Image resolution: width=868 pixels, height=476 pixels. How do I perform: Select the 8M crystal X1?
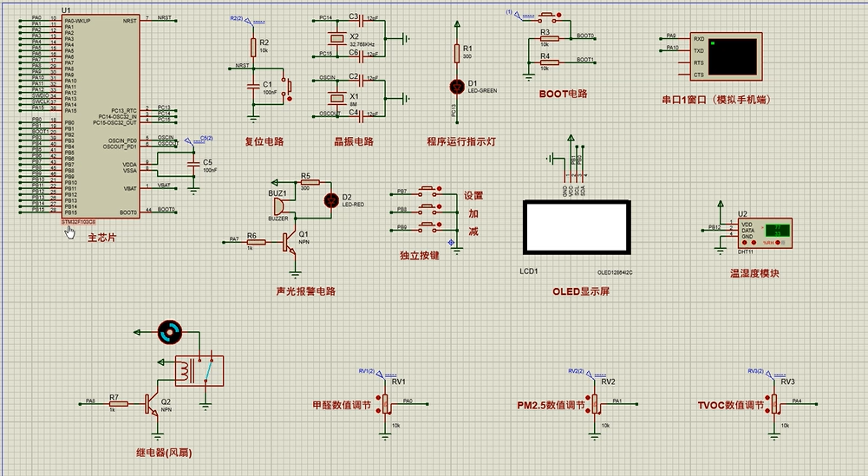point(336,98)
